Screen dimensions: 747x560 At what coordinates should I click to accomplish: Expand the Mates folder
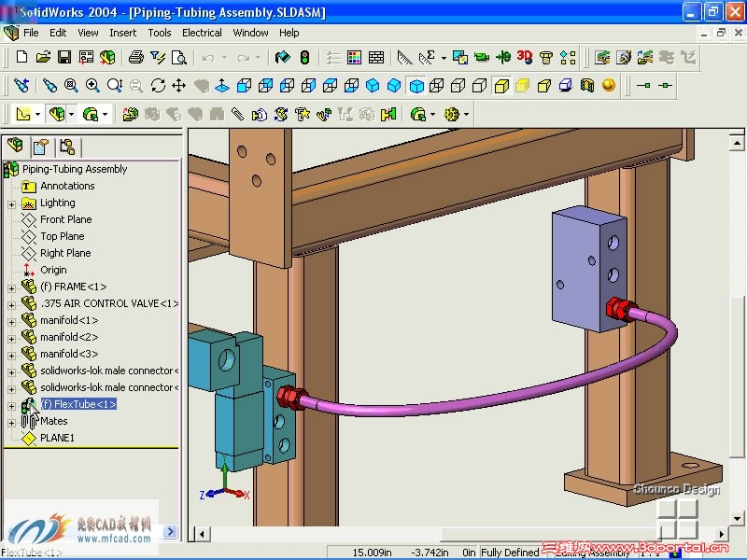pyautogui.click(x=11, y=423)
